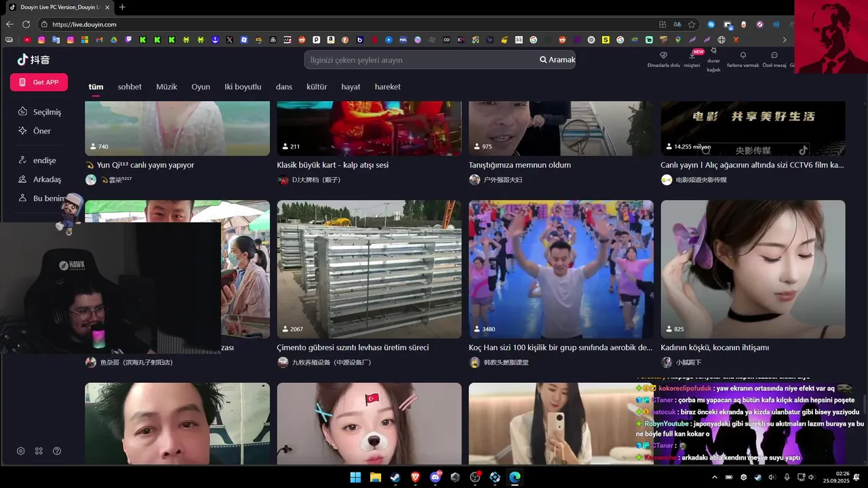Click streamer name 九牧养殖设备
The width and height of the screenshot is (868, 488).
click(x=331, y=363)
